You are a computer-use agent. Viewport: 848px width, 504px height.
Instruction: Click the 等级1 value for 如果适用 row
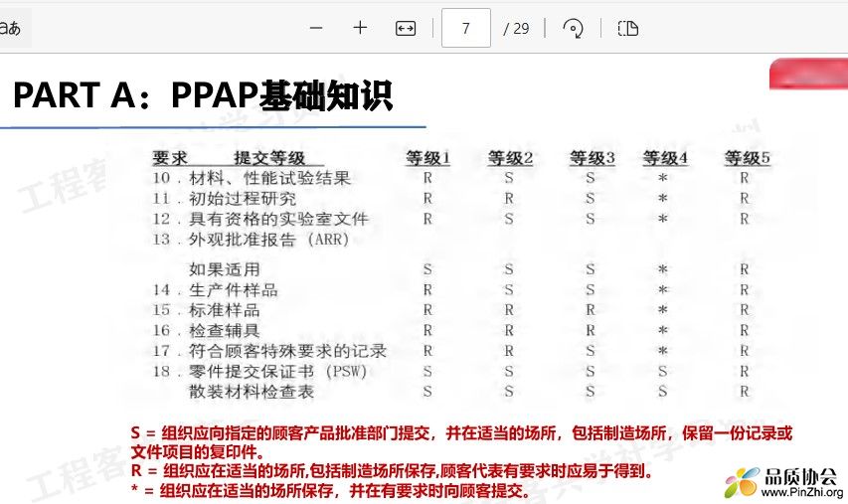pyautogui.click(x=427, y=269)
